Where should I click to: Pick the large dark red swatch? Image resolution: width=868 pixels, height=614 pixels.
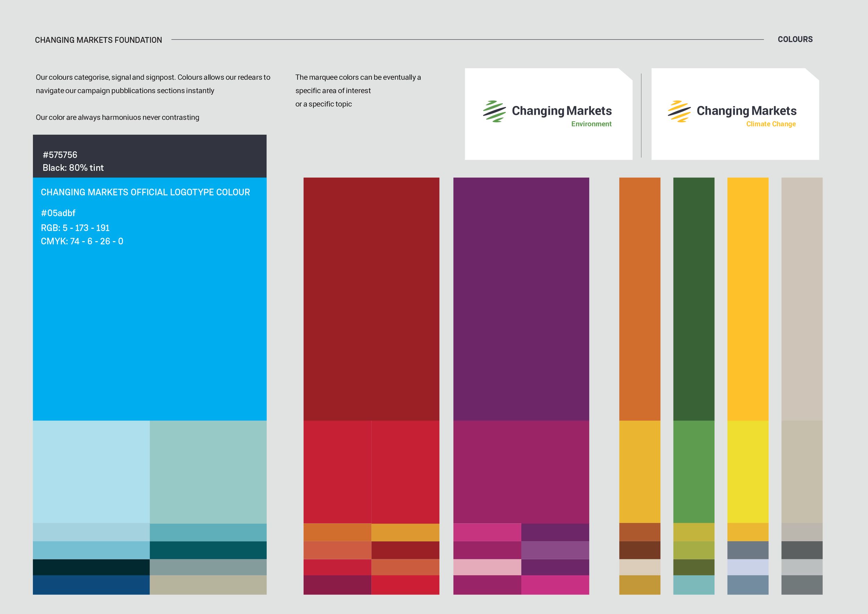371,299
